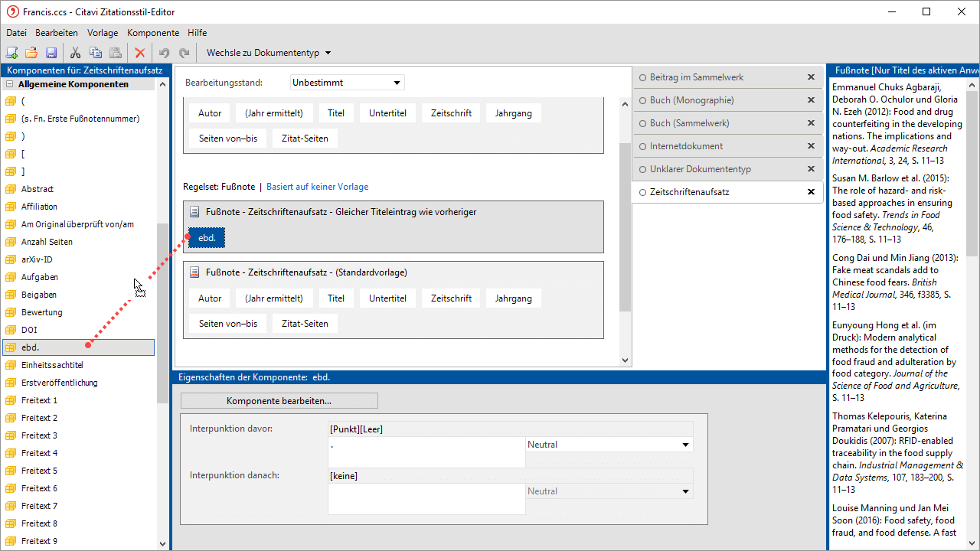Click the copy icon in the toolbar

(x=96, y=53)
